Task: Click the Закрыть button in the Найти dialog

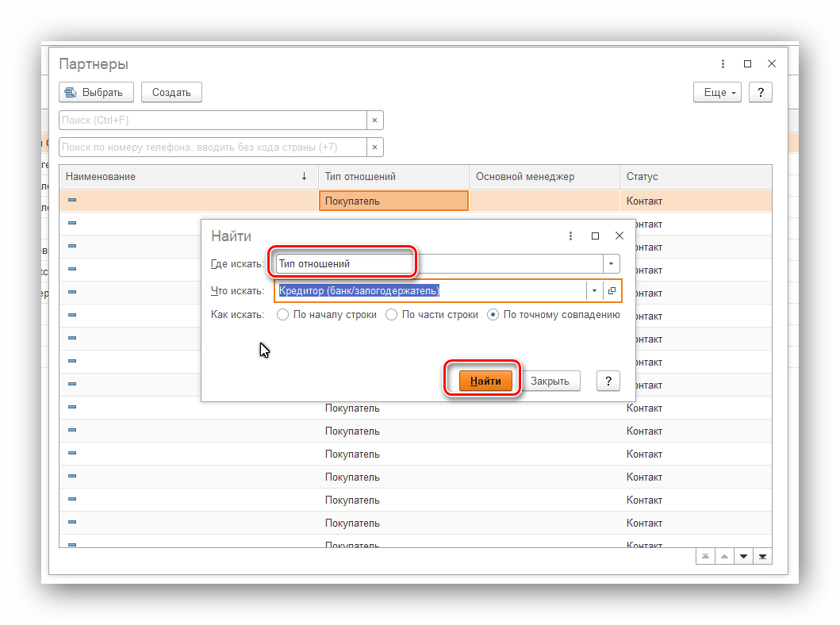Action: [550, 381]
